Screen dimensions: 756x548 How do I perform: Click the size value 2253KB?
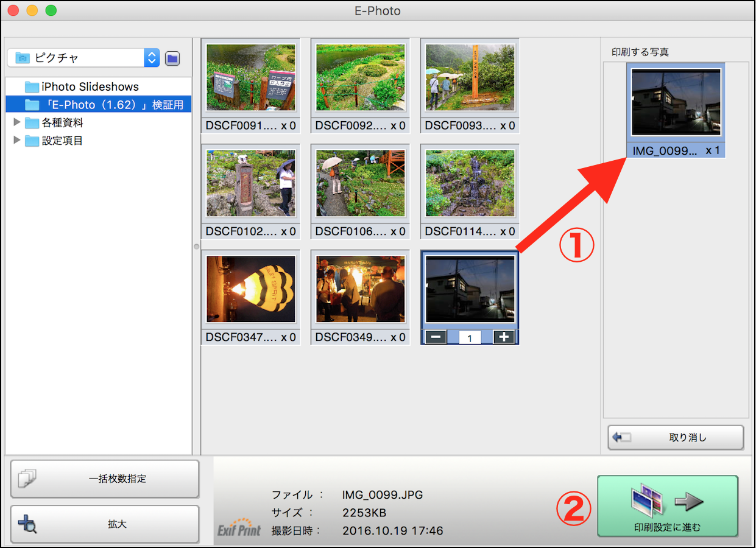point(364,513)
